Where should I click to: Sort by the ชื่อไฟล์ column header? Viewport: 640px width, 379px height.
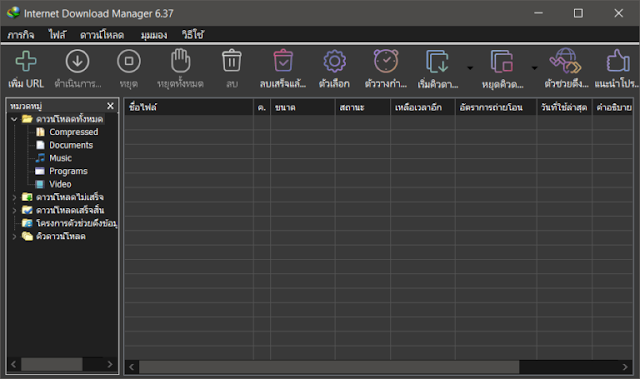(189, 107)
